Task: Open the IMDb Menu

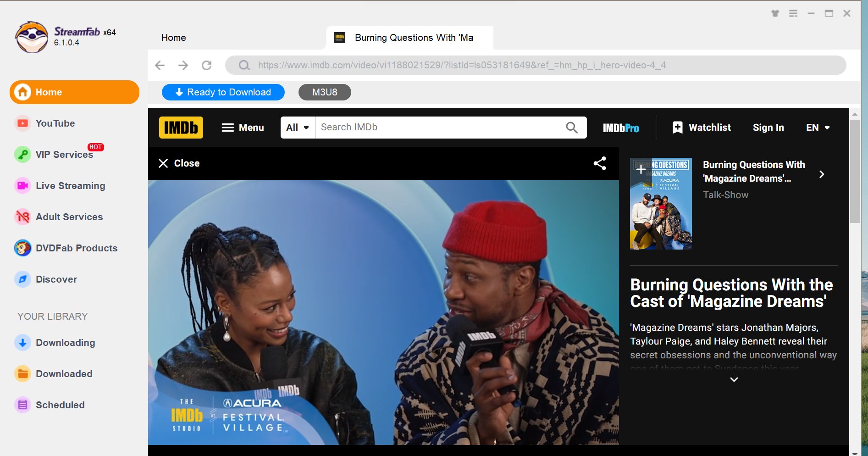Action: coord(243,127)
